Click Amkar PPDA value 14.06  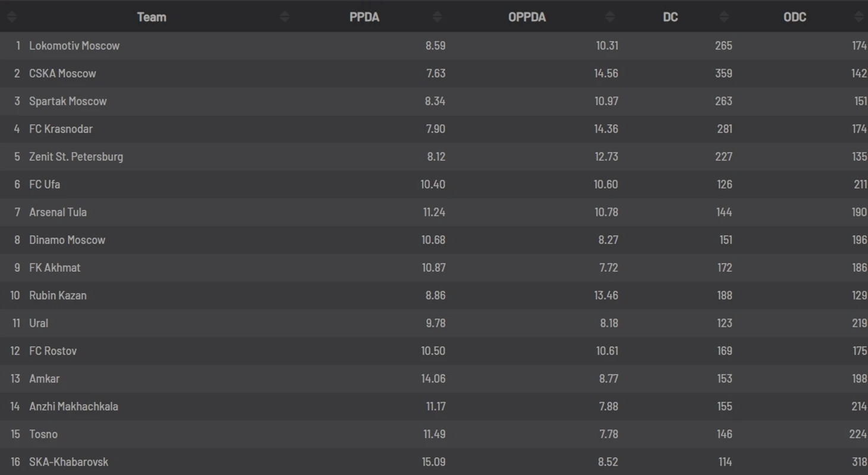pos(433,379)
